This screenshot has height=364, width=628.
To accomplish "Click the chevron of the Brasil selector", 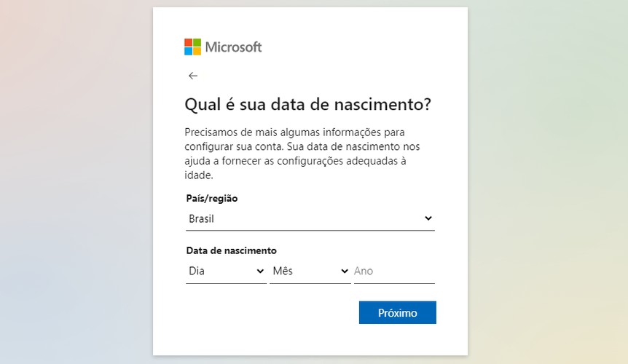I will pos(428,218).
